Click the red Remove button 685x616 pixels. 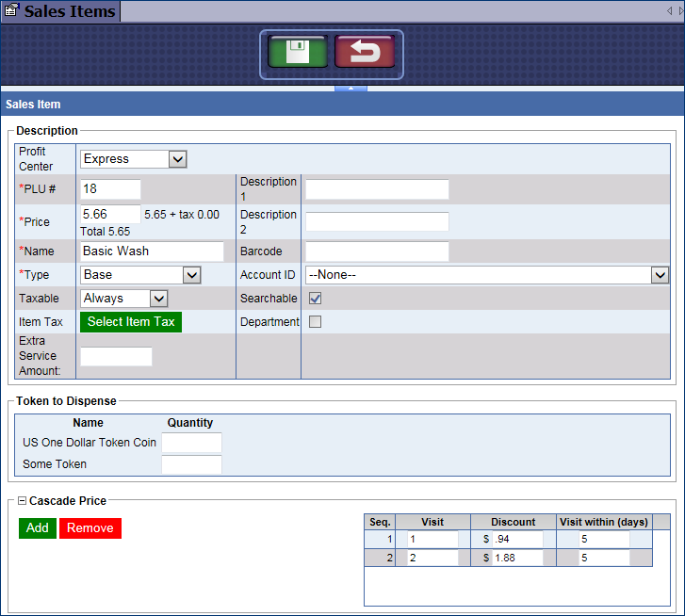pyautogui.click(x=90, y=528)
